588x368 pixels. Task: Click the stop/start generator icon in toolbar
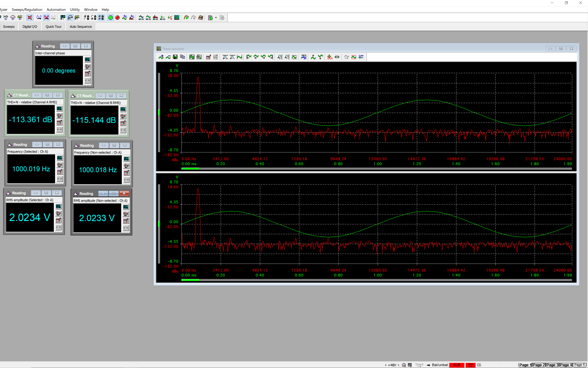pos(111,18)
